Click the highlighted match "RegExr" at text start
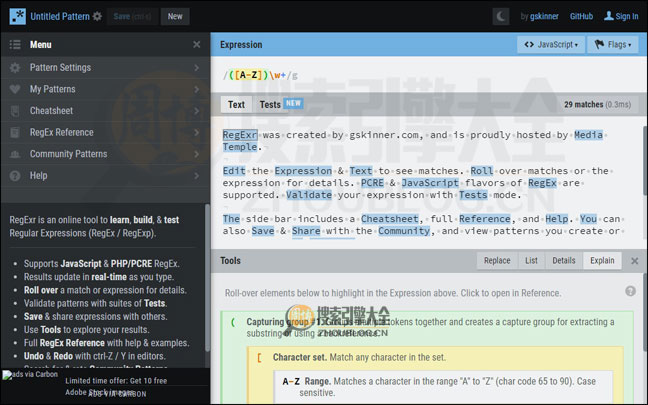The height and width of the screenshot is (405, 648). [240, 135]
